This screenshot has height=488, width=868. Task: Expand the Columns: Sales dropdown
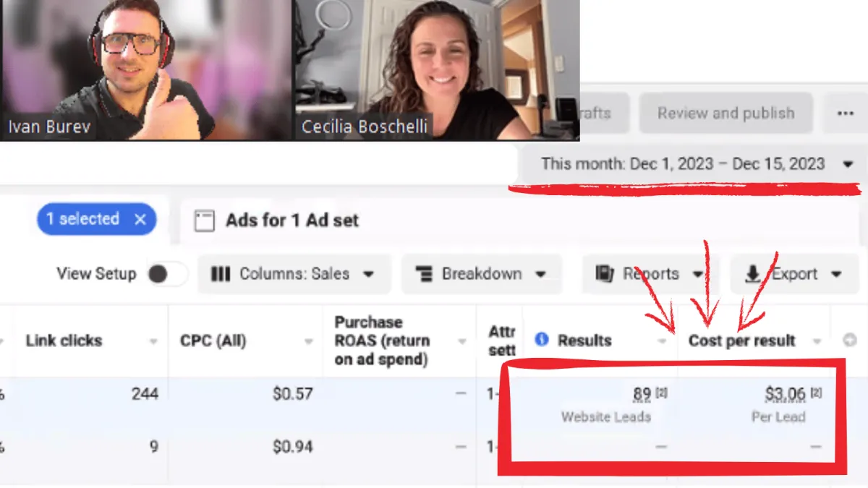click(294, 274)
